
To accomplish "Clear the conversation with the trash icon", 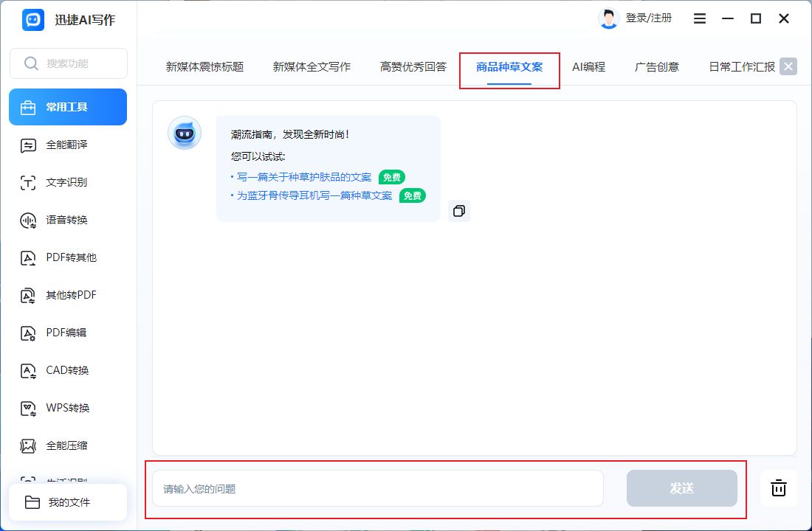I will tap(778, 488).
